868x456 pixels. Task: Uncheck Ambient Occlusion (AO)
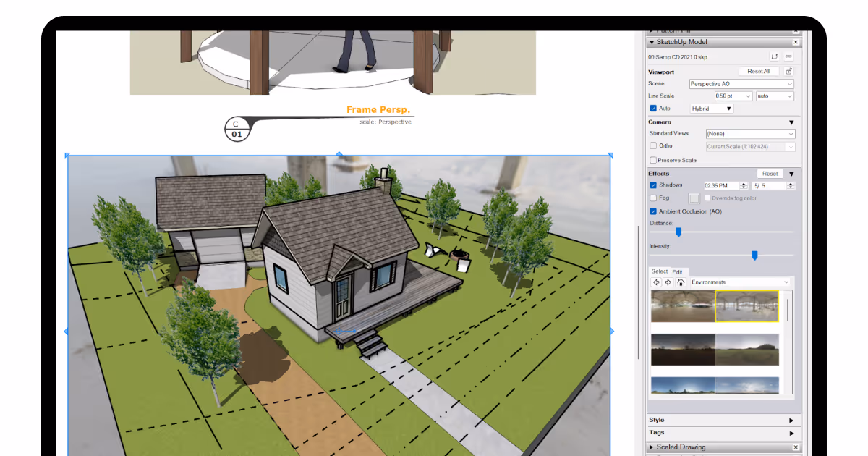pyautogui.click(x=653, y=211)
